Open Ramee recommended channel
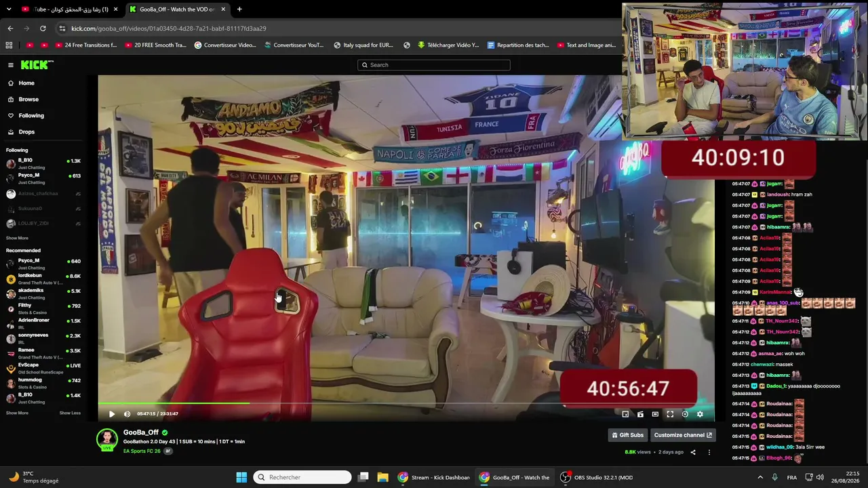Viewport: 868px width, 488px height. pos(43,353)
